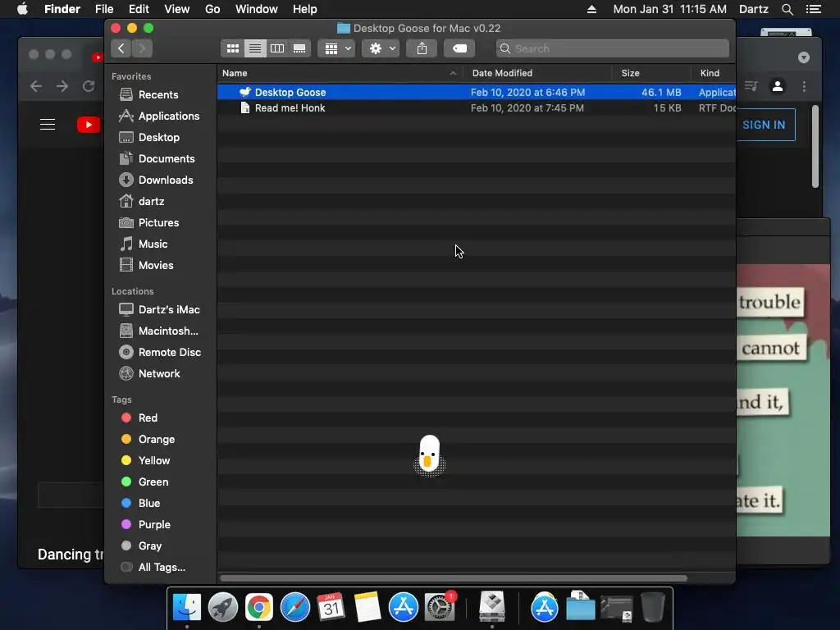Click SIGN IN on the YouTube window
840x630 pixels.
[x=765, y=125]
